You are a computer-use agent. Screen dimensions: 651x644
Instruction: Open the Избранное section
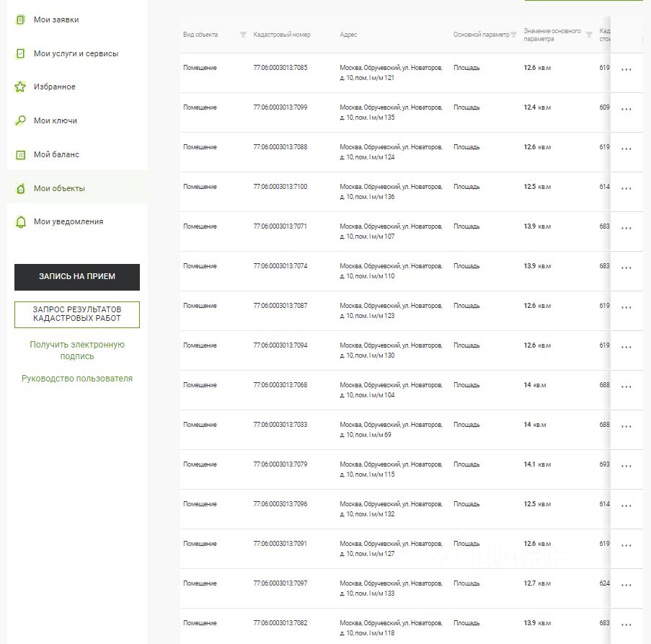54,87
